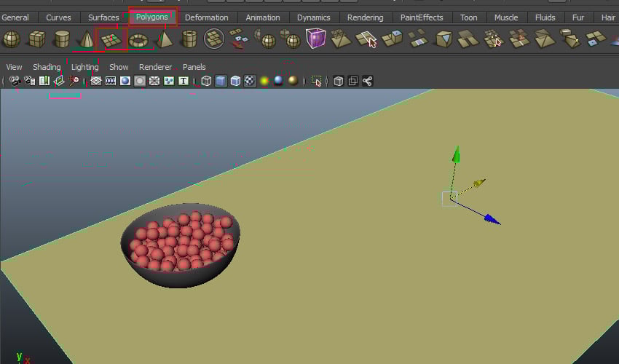Click the isolate select dashed-box icon
The height and width of the screenshot is (364, 619).
pyautogui.click(x=316, y=81)
